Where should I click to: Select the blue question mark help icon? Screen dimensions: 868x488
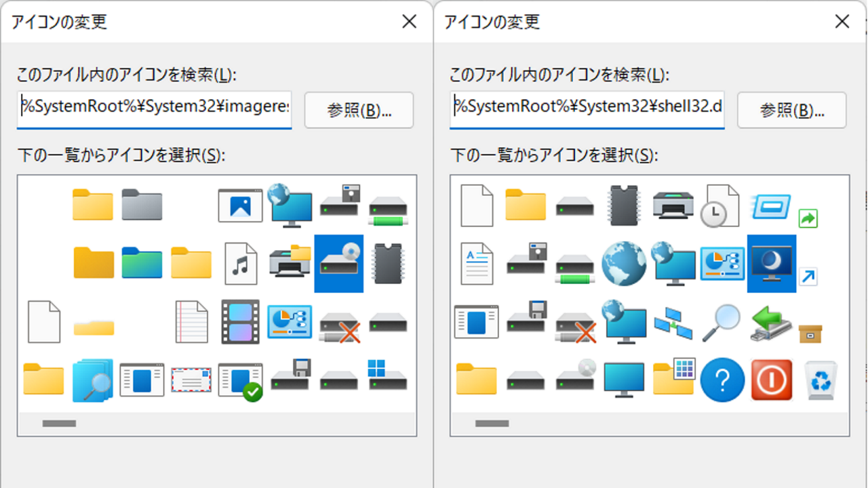pos(722,380)
